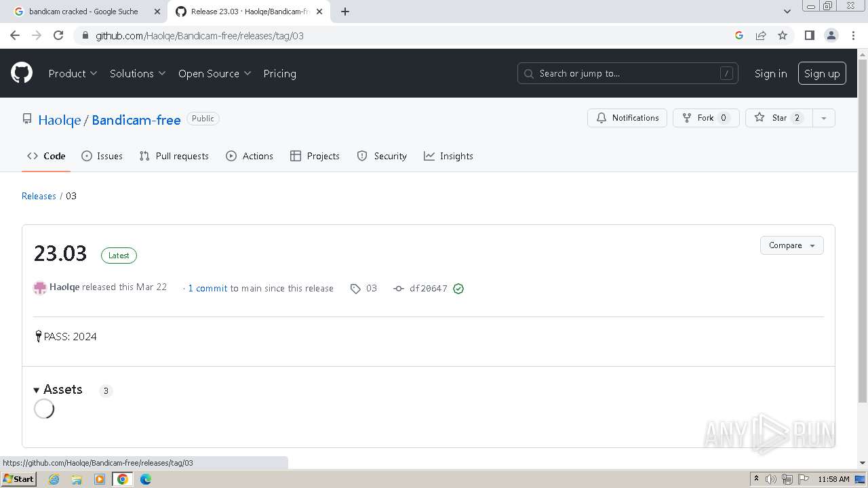868x488 pixels.
Task: Open Chrome three-dot menu
Action: pyautogui.click(x=853, y=35)
